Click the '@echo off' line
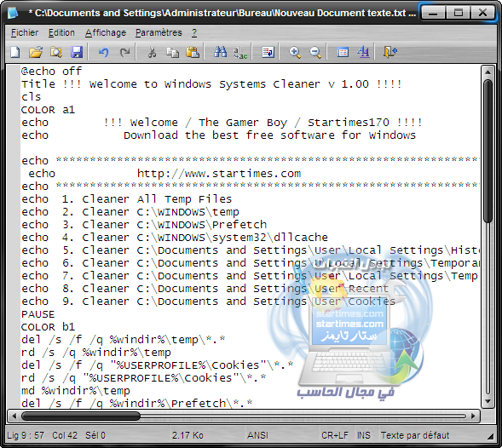This screenshot has width=502, height=448. tap(51, 71)
